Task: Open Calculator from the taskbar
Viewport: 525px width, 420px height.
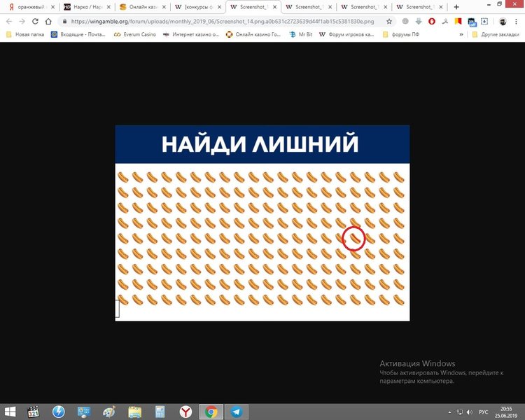Action: (160, 412)
